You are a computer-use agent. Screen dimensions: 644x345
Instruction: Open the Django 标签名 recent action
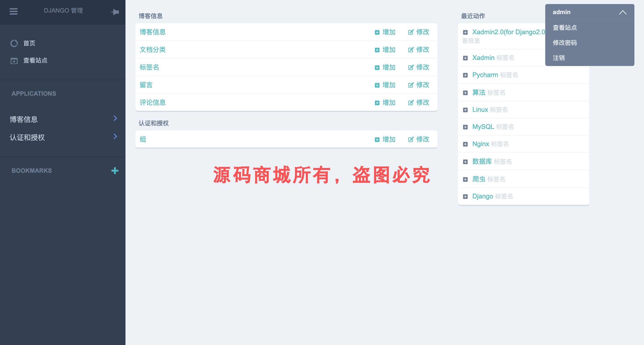point(482,196)
